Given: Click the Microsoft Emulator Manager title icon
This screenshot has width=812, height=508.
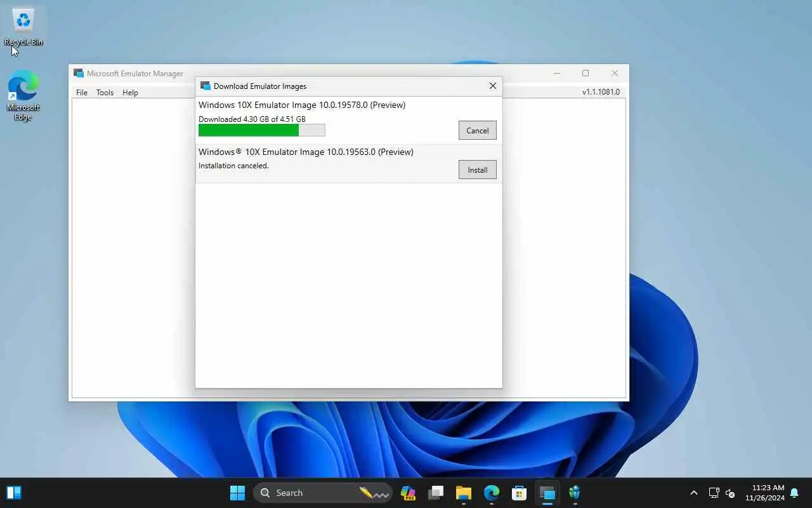Looking at the screenshot, I should pyautogui.click(x=79, y=73).
